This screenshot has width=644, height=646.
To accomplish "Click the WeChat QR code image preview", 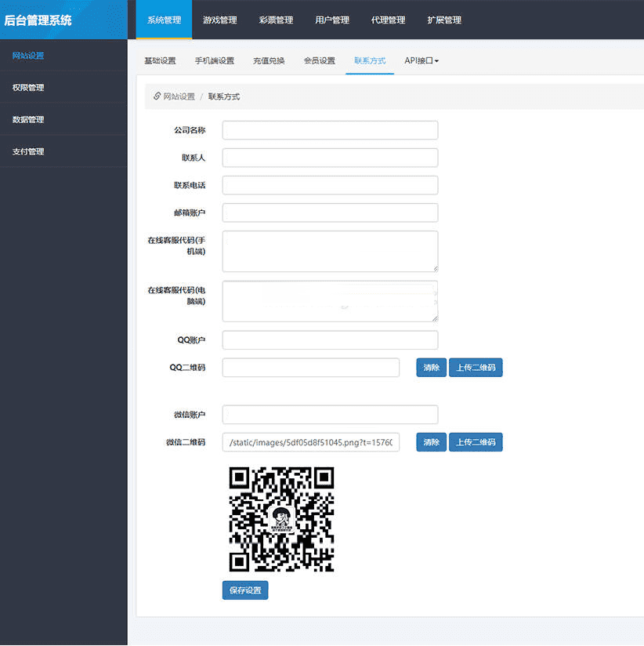I will [x=281, y=520].
